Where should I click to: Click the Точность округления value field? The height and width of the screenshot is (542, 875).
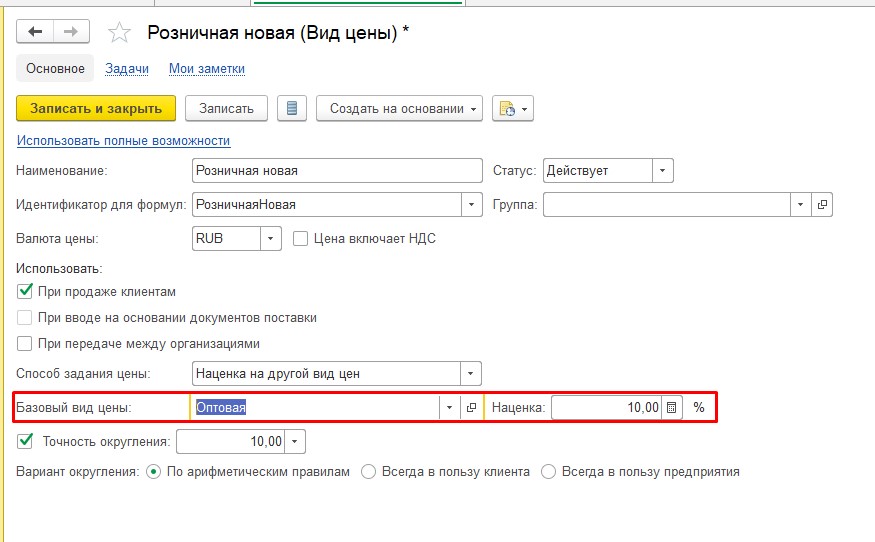point(230,442)
